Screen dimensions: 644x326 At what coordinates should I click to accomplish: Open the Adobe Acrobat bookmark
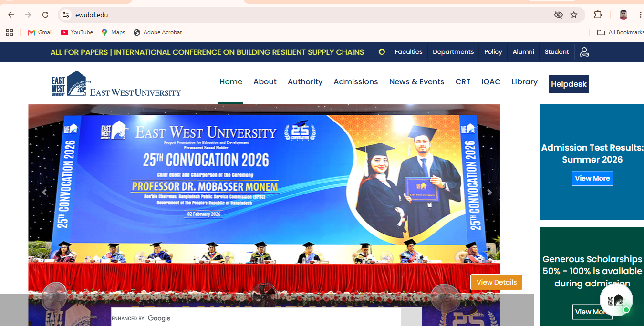click(x=158, y=32)
